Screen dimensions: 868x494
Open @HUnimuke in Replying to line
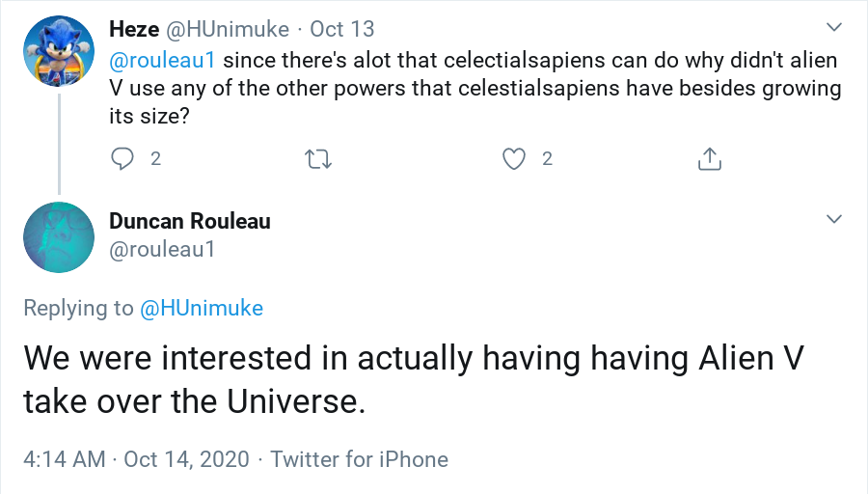point(202,308)
